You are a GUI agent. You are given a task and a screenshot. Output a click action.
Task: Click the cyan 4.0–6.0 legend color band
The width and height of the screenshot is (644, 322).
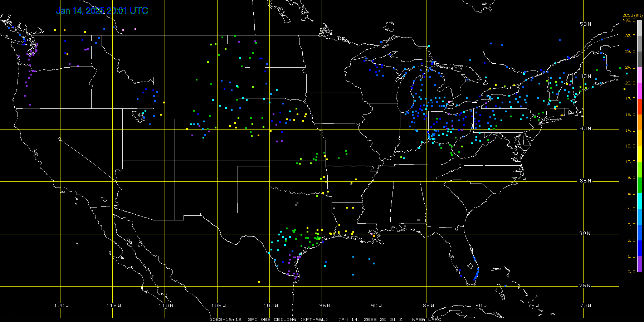click(x=640, y=201)
